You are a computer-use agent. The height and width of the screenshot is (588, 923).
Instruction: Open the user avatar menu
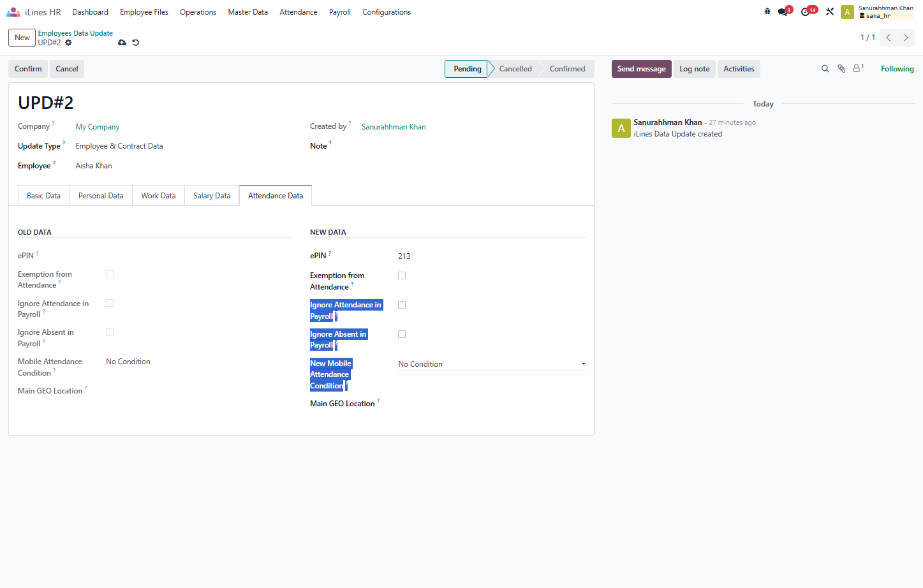[x=847, y=12]
